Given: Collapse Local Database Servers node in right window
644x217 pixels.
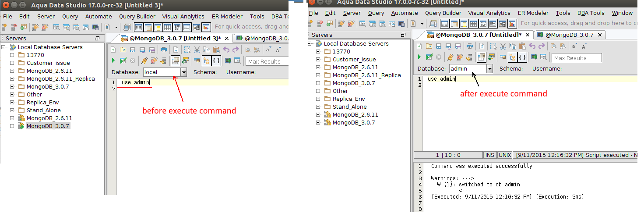Looking at the screenshot, I should (x=310, y=44).
